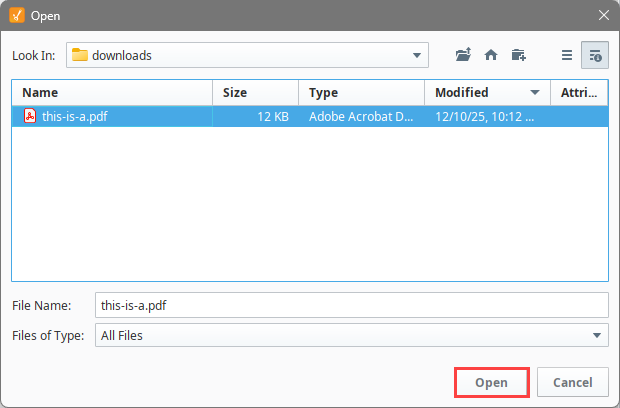The image size is (620, 408).
Task: Jump to the Home directory
Action: point(490,55)
